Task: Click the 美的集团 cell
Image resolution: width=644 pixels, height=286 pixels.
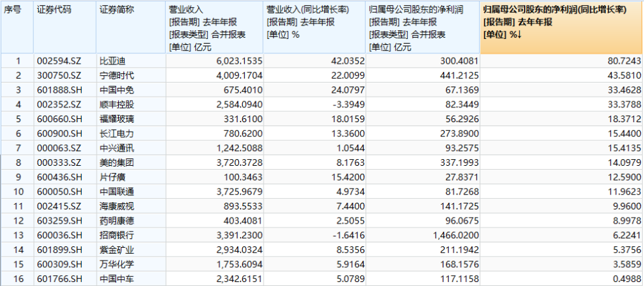Action: click(x=117, y=162)
